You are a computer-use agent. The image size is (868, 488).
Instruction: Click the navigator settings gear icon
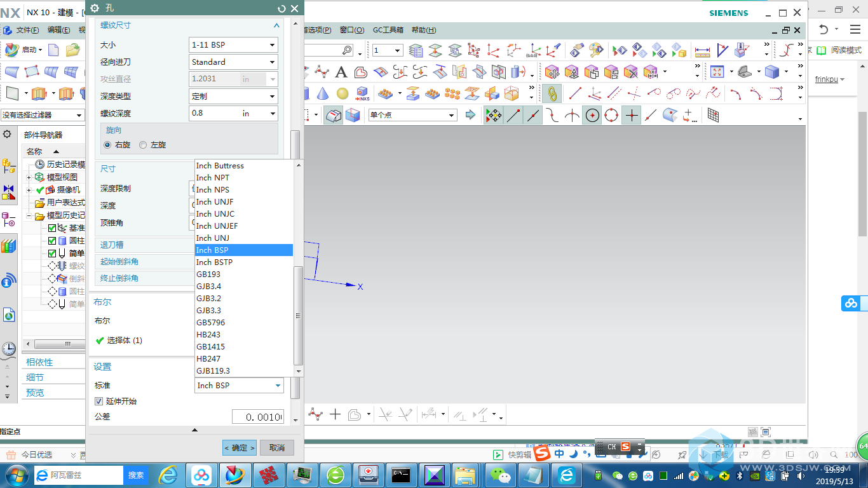(x=7, y=134)
